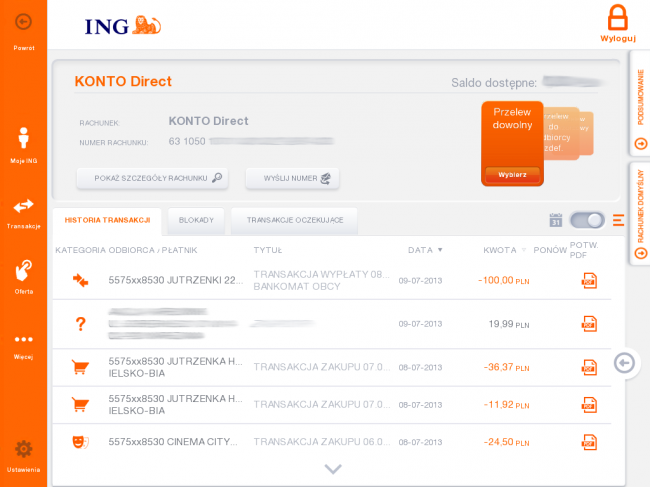Click the Podsumowanie panel arrow icon
Screen dimensions: 650x487
(641, 144)
